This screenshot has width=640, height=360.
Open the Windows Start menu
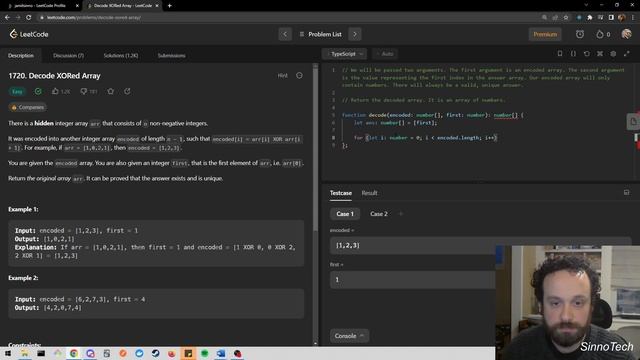pyautogui.click(x=8, y=353)
